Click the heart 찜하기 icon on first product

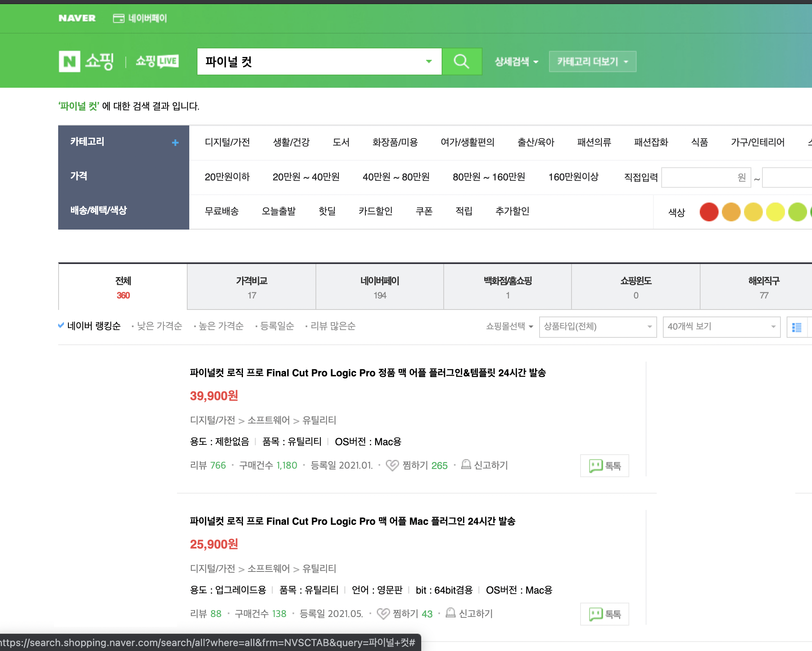click(x=392, y=465)
